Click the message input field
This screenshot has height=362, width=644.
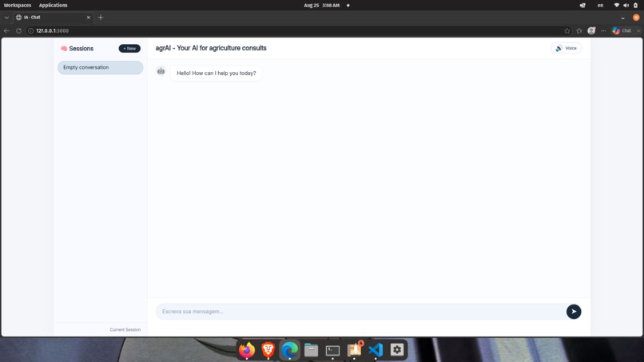[360, 312]
